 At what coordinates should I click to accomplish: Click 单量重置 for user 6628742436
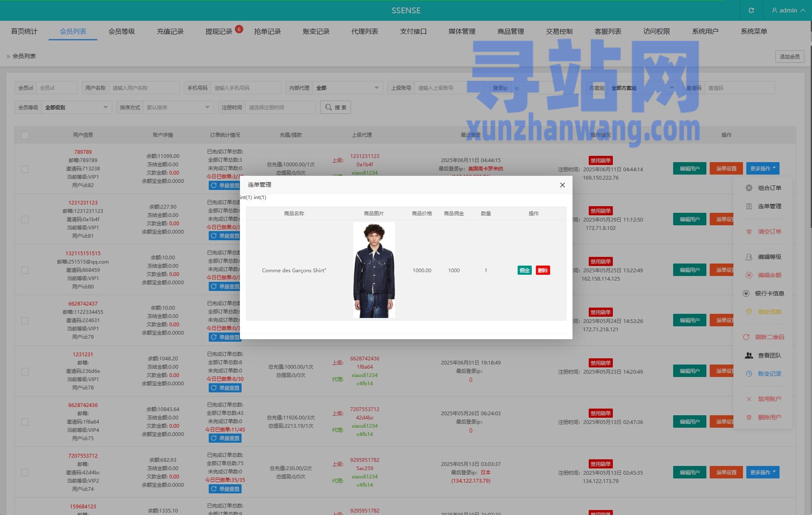[225, 438]
